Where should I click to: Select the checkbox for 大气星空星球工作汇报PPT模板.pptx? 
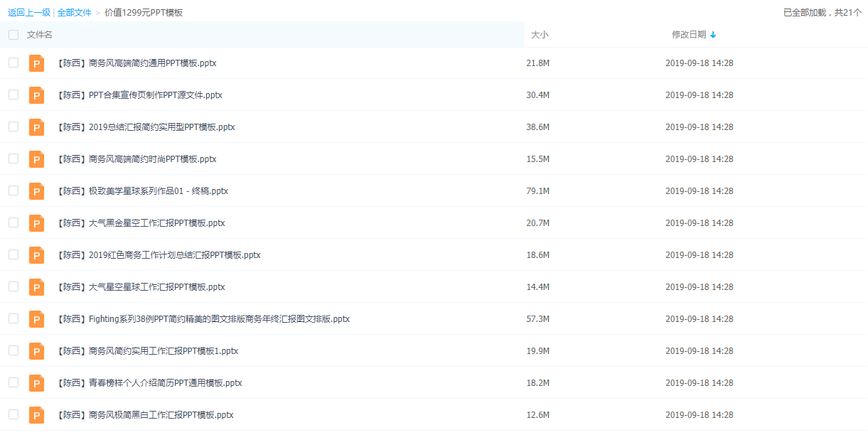(x=14, y=286)
